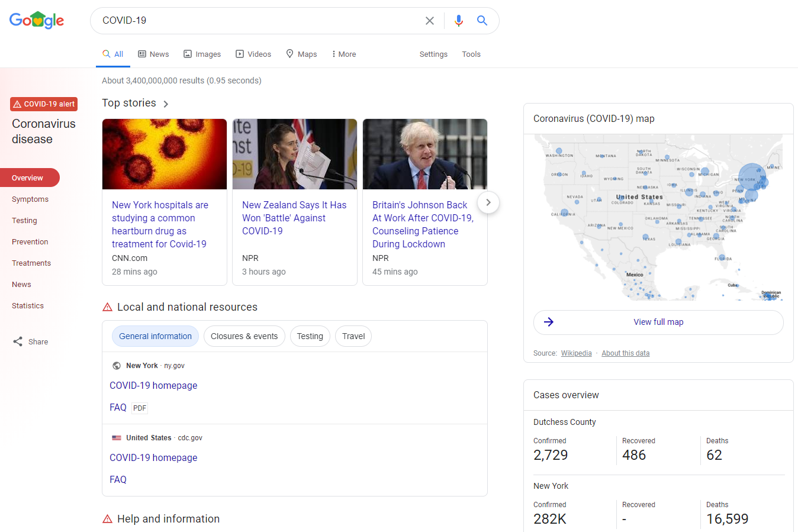Switch to the Videos results tab
Screen dimensions: 798x532
tap(253, 54)
